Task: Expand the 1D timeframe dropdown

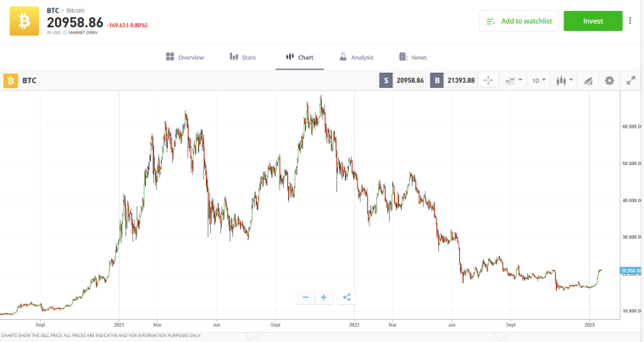Action: [x=537, y=80]
